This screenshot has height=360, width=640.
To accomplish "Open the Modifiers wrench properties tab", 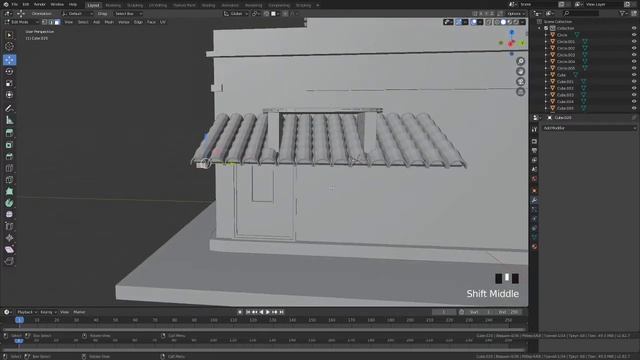I will click(x=534, y=200).
